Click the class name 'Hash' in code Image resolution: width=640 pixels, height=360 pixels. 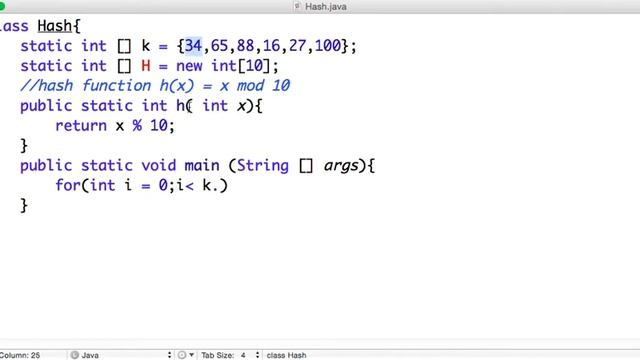55,26
